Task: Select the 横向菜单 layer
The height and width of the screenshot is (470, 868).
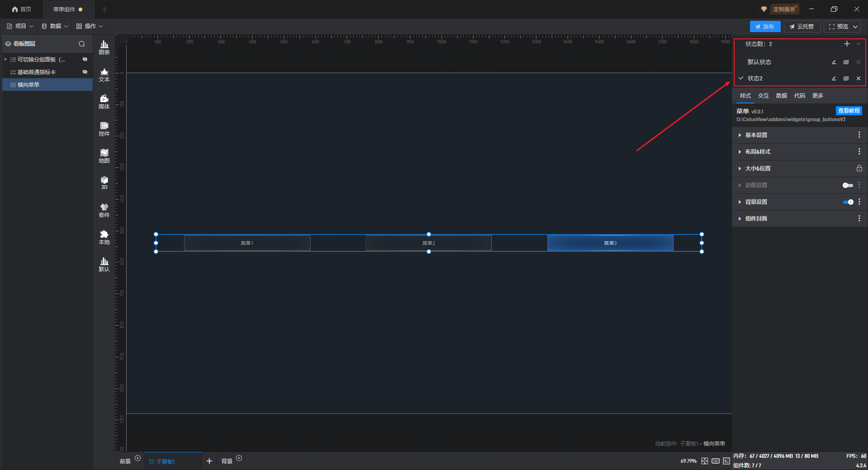Action: (x=47, y=85)
